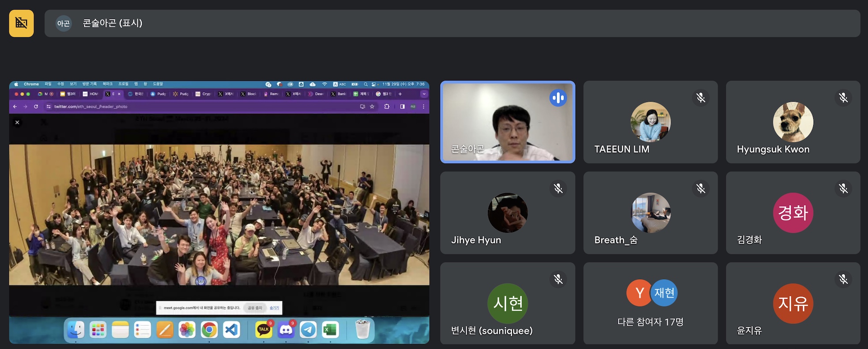
Task: Reload the page in shared Chrome window
Action: pyautogui.click(x=36, y=106)
